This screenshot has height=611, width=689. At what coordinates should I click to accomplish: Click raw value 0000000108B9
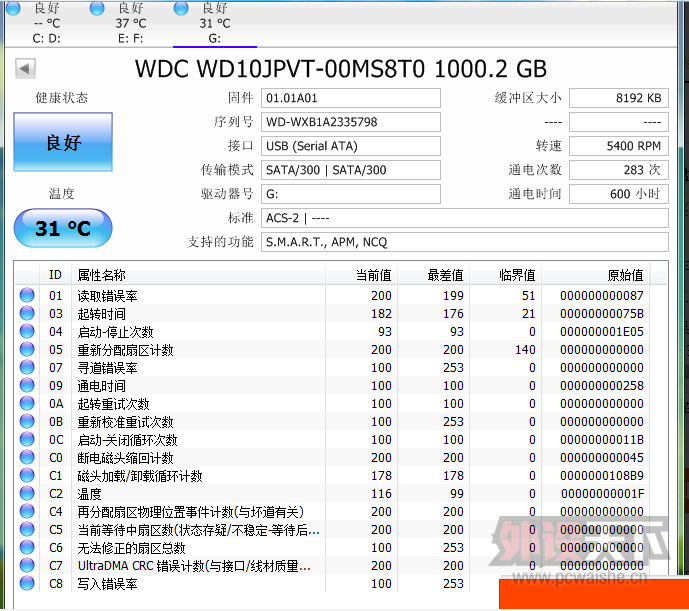[x=602, y=476]
